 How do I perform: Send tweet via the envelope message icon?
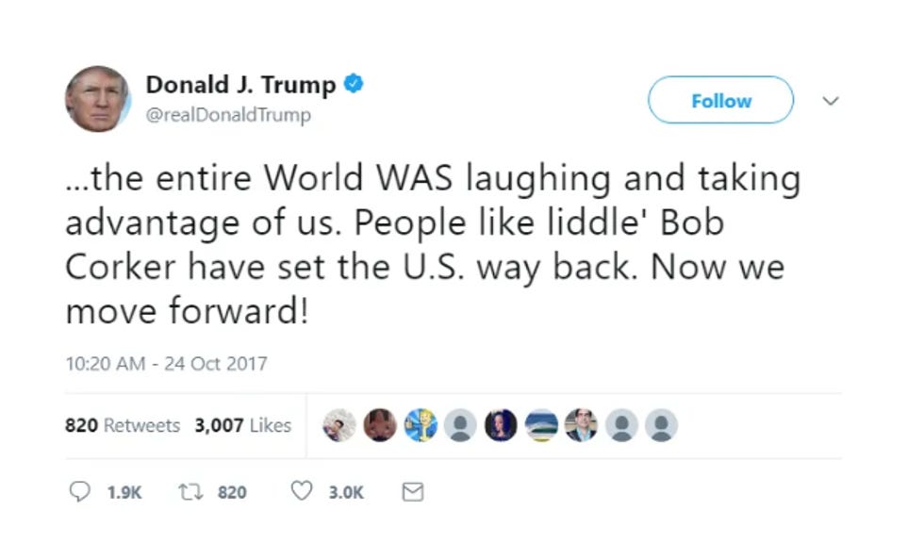click(413, 491)
